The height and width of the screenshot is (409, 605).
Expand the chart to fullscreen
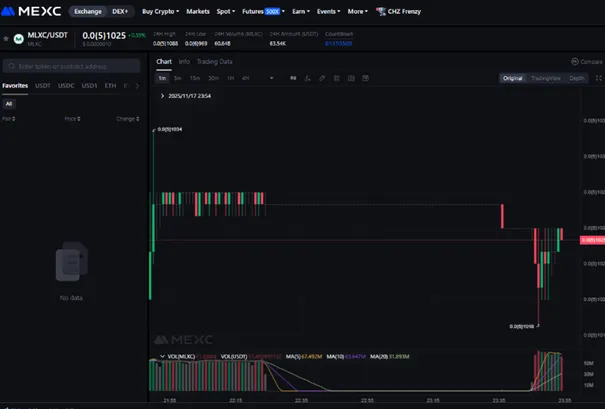pos(598,78)
